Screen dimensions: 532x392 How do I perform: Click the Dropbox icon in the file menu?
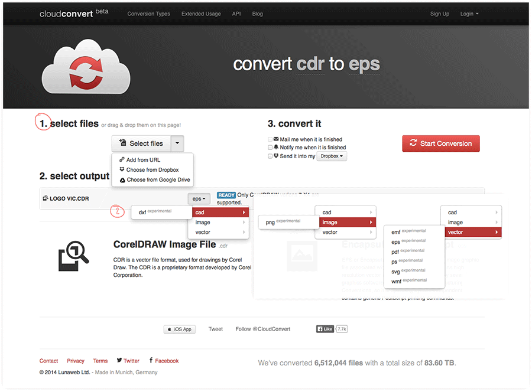(122, 169)
